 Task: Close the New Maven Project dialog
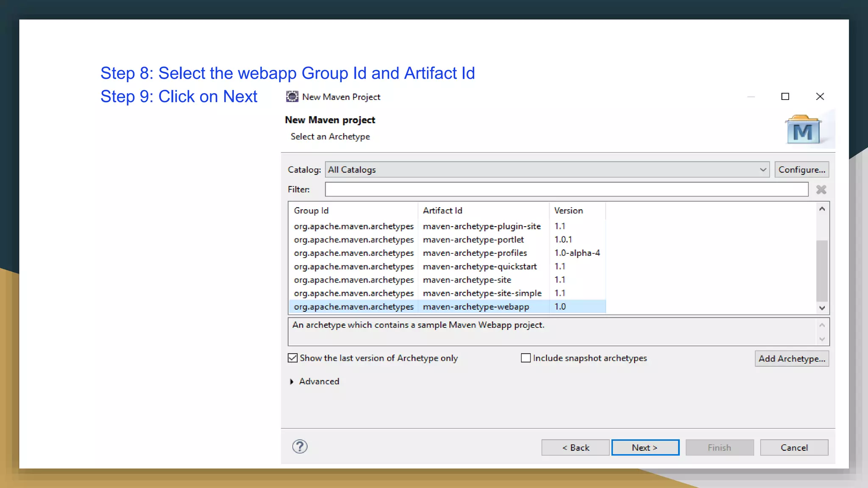(x=820, y=97)
